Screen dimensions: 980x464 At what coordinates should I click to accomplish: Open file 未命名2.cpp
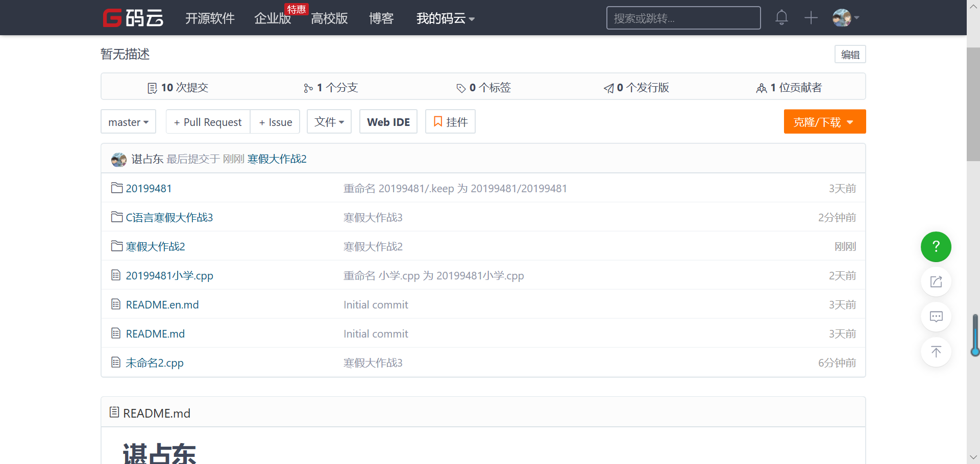point(155,363)
